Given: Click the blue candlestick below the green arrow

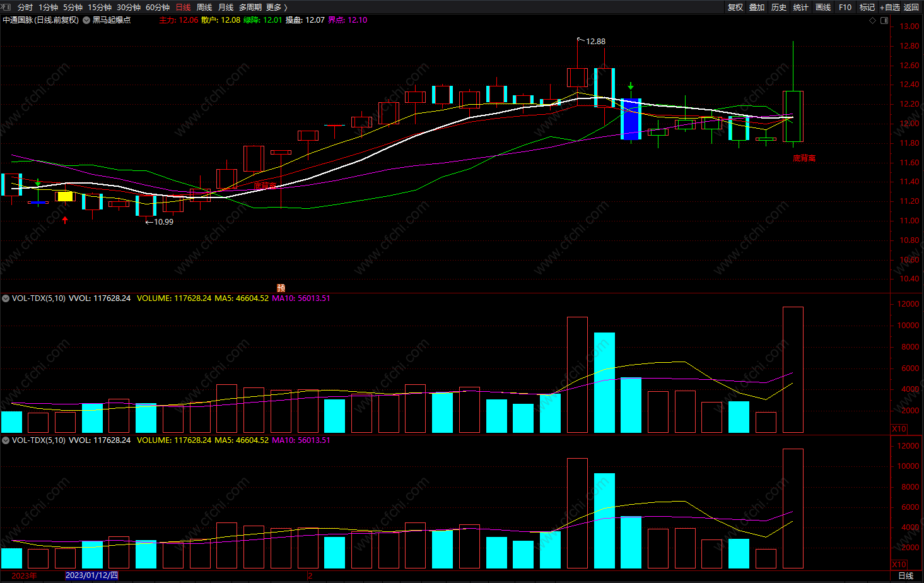Looking at the screenshot, I should [x=631, y=119].
